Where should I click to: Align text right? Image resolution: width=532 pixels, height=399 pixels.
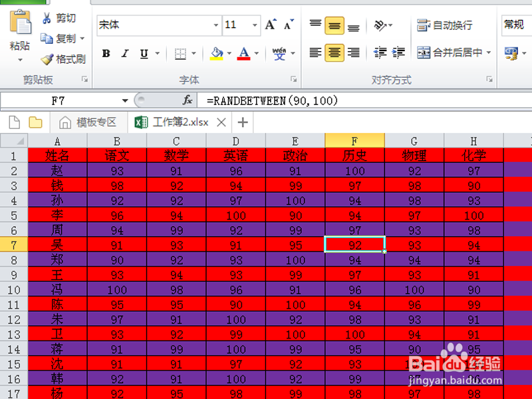tap(354, 53)
